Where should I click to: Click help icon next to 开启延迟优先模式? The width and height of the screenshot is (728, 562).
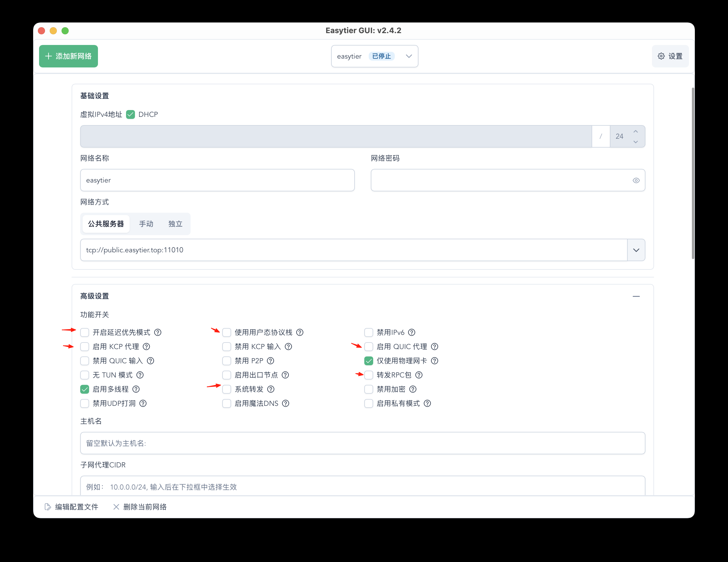[x=158, y=332]
